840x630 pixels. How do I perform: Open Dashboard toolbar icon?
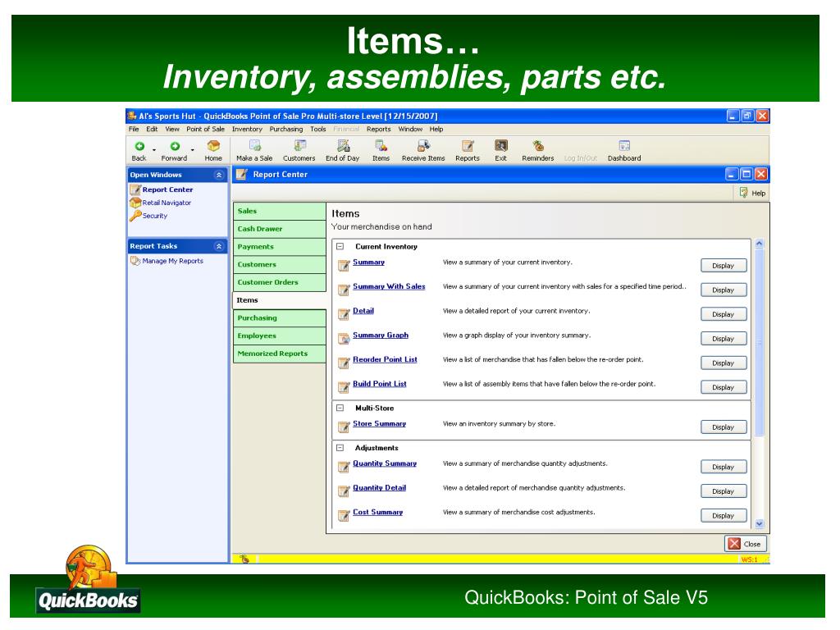[624, 146]
